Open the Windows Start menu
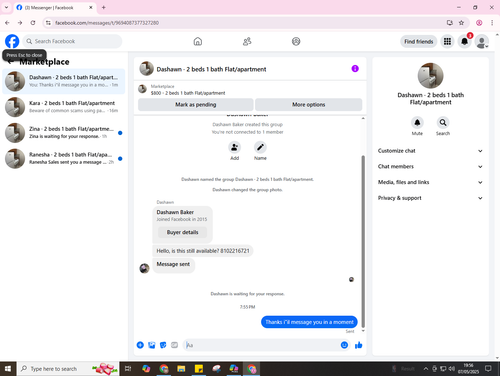 pyautogui.click(x=8, y=369)
